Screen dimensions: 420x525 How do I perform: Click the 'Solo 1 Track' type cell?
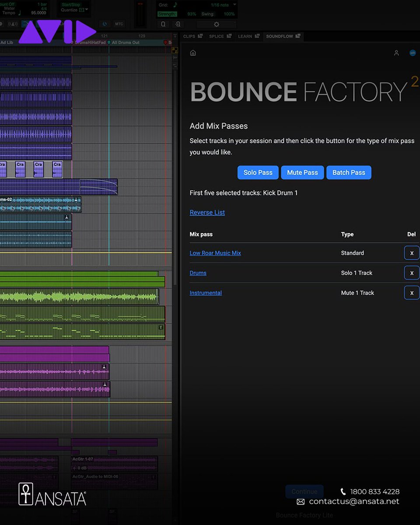pyautogui.click(x=357, y=273)
